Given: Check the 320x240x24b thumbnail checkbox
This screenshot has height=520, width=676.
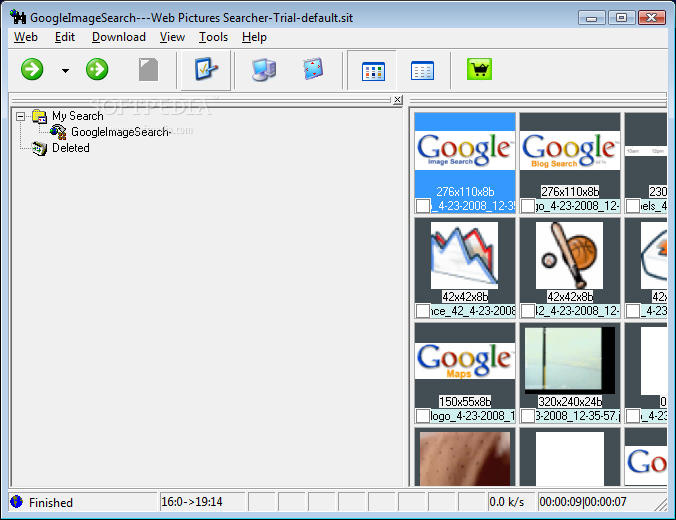Looking at the screenshot, I should pos(528,416).
